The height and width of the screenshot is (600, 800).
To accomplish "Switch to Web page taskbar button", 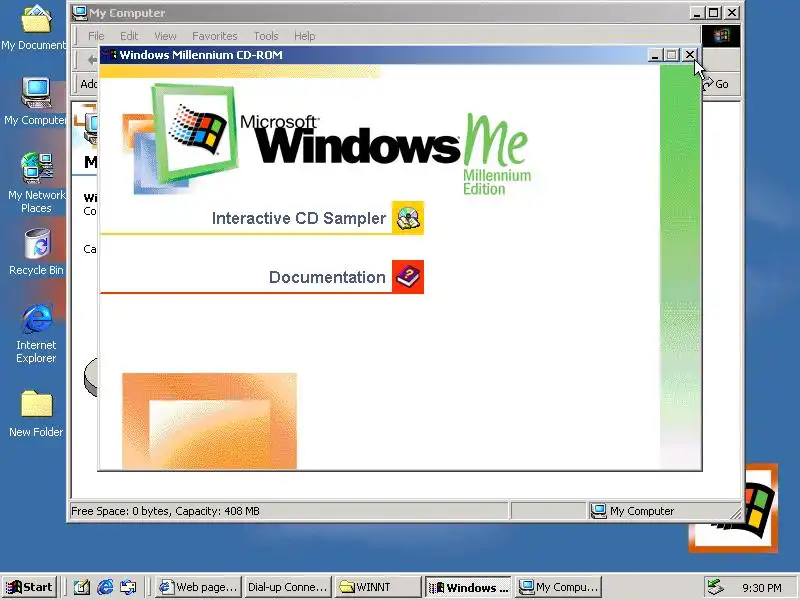I will [x=198, y=587].
